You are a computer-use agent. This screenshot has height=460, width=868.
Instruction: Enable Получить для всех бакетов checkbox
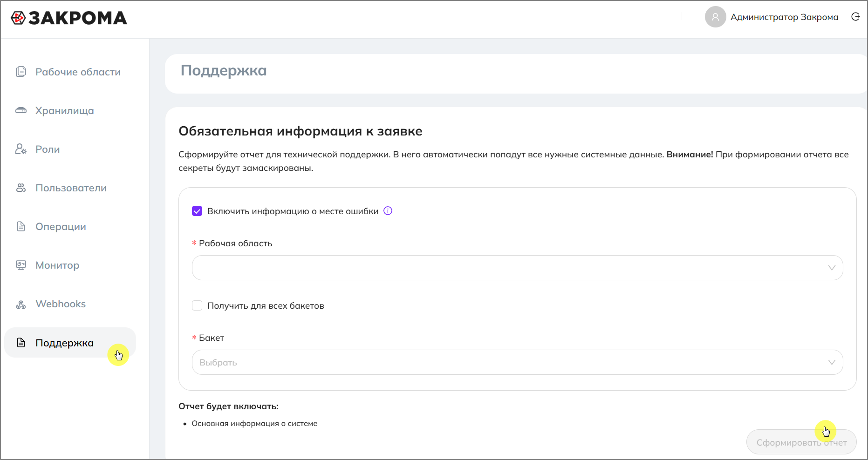pyautogui.click(x=197, y=305)
